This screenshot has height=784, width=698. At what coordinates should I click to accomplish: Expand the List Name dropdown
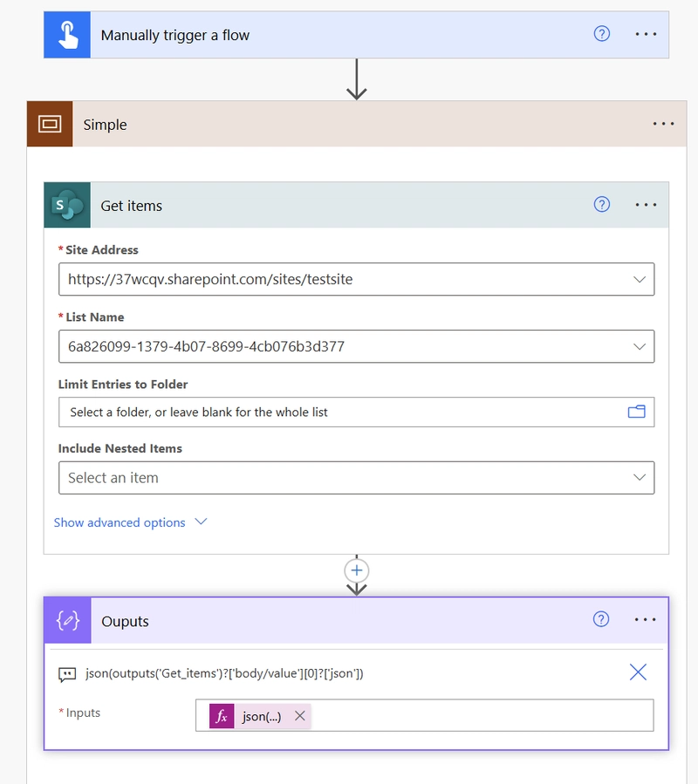coord(639,346)
